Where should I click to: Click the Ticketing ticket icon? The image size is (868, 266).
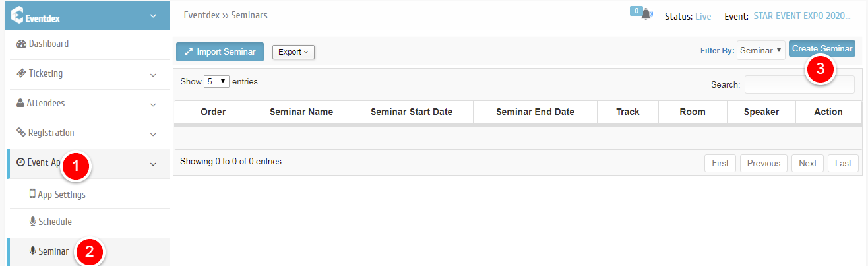coord(20,73)
